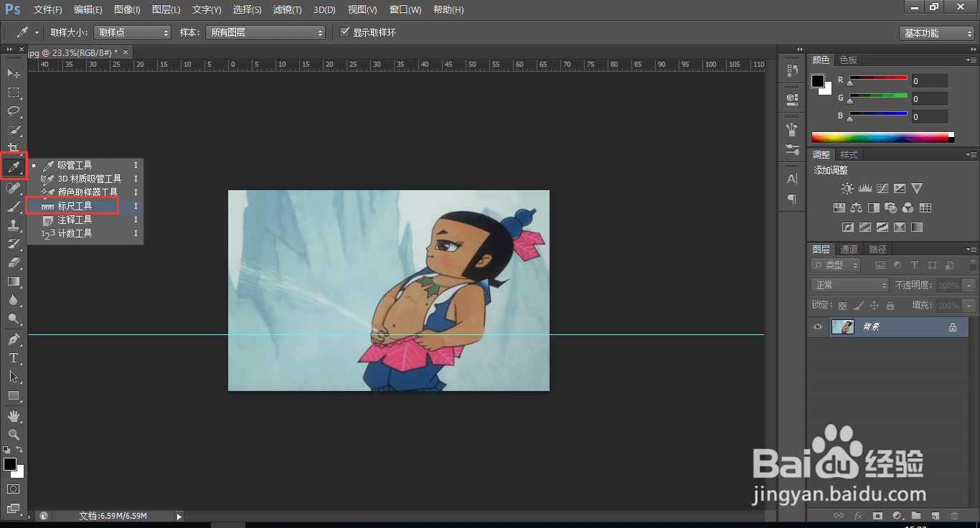Select the History Brush tool
The image size is (980, 528).
[14, 244]
